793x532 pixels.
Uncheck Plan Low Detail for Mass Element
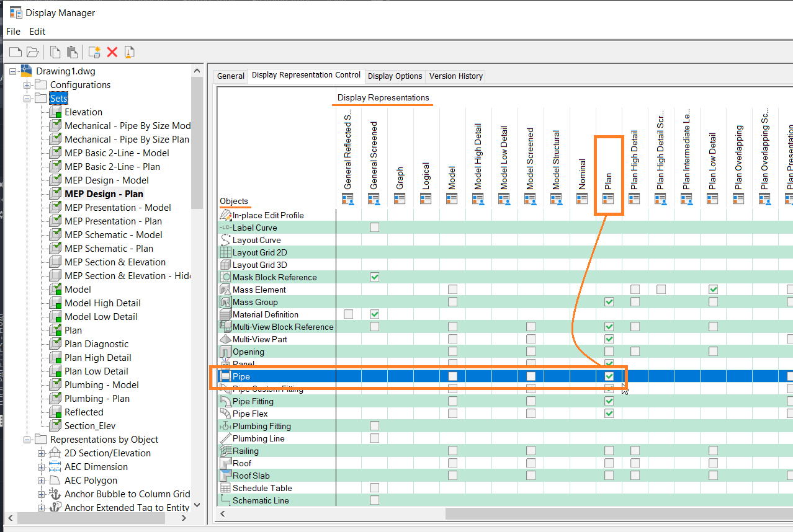click(x=713, y=290)
